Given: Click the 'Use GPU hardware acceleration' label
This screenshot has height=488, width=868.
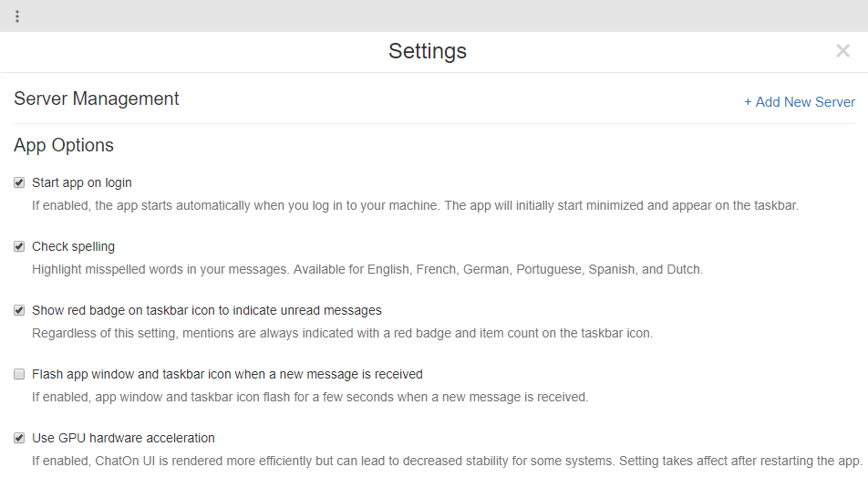Looking at the screenshot, I should pyautogui.click(x=123, y=438).
